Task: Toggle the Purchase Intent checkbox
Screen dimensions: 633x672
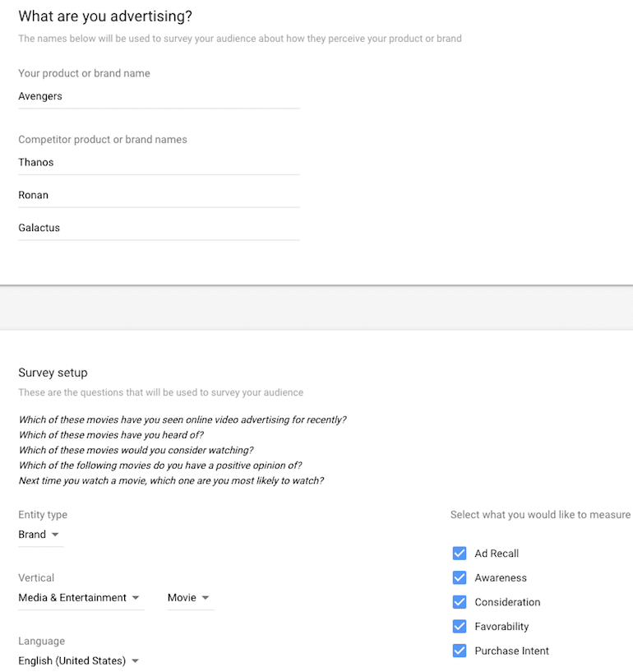Action: 459,651
